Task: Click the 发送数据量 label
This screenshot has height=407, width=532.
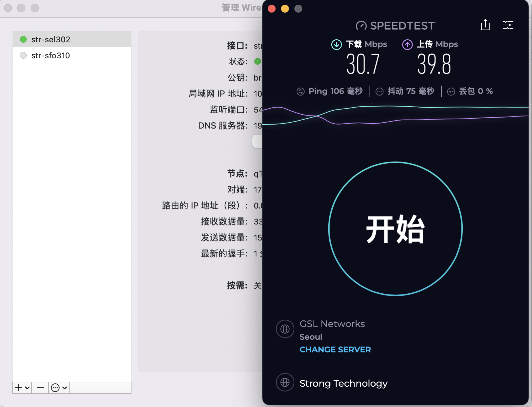Action: point(224,237)
